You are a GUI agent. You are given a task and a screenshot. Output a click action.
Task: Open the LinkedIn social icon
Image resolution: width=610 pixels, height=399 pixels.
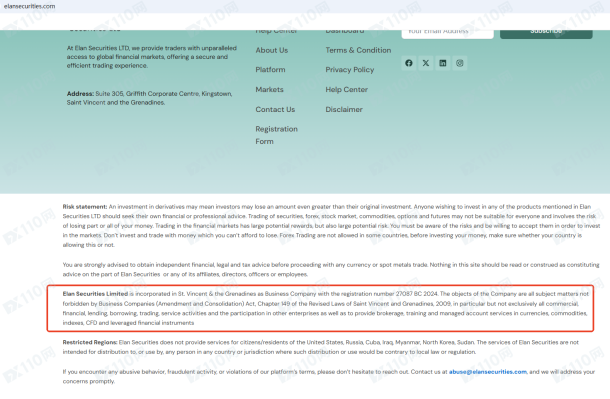point(443,63)
